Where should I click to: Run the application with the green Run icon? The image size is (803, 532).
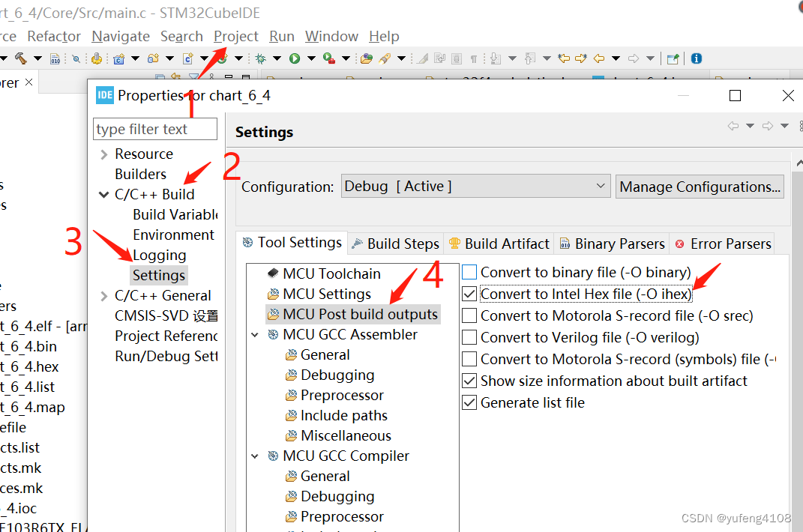[x=294, y=58]
